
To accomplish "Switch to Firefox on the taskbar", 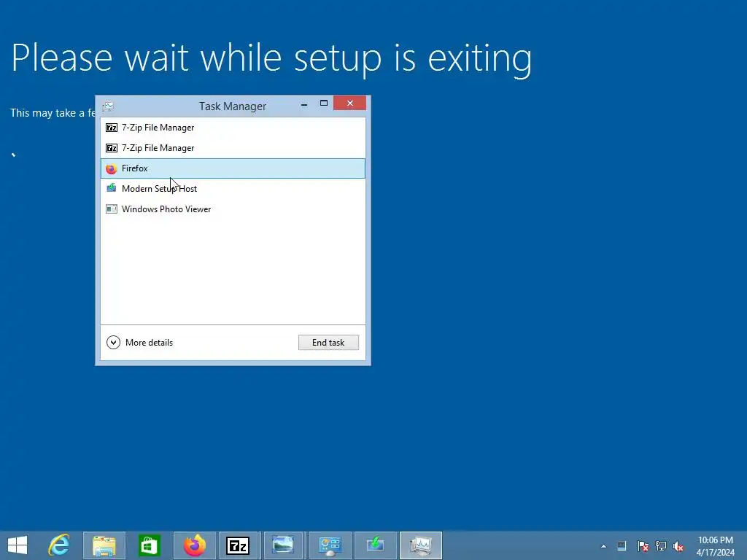I will click(x=194, y=545).
